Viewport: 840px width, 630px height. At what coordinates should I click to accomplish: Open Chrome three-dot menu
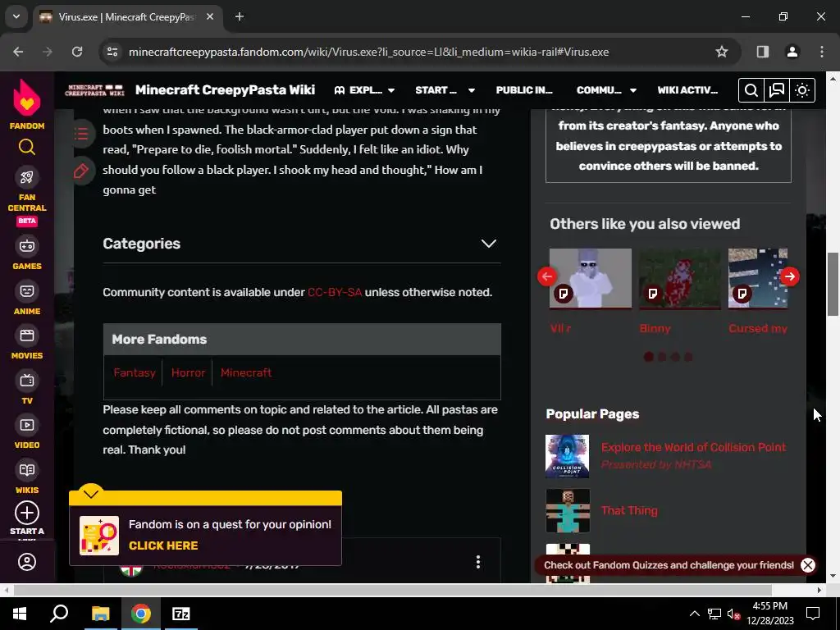[x=821, y=52]
